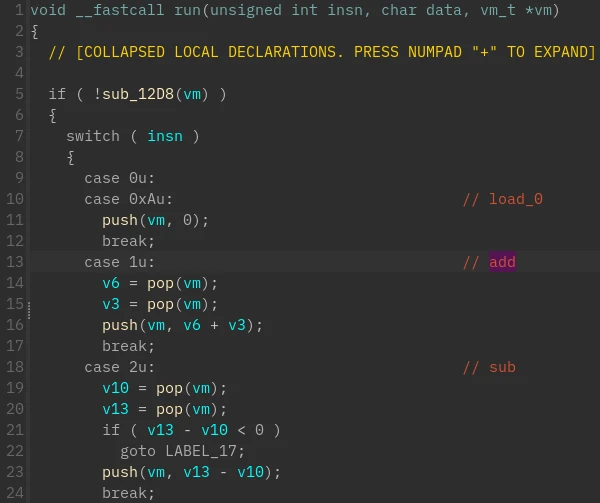
Task: Select v10 being assigned on line 19
Action: click(115, 388)
